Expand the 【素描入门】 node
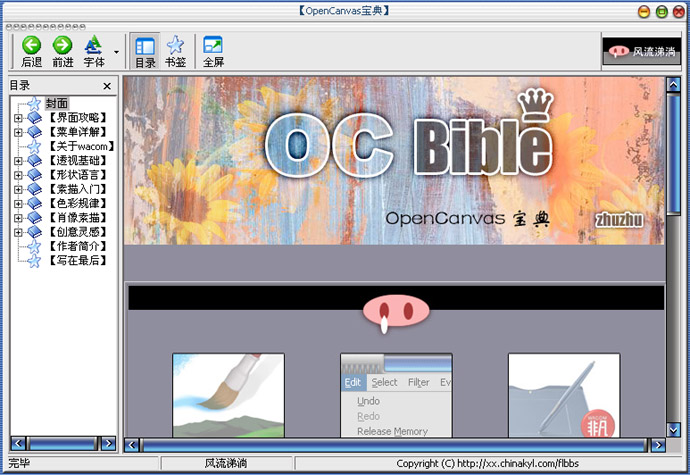Viewport: 690px width, 475px height. point(18,189)
